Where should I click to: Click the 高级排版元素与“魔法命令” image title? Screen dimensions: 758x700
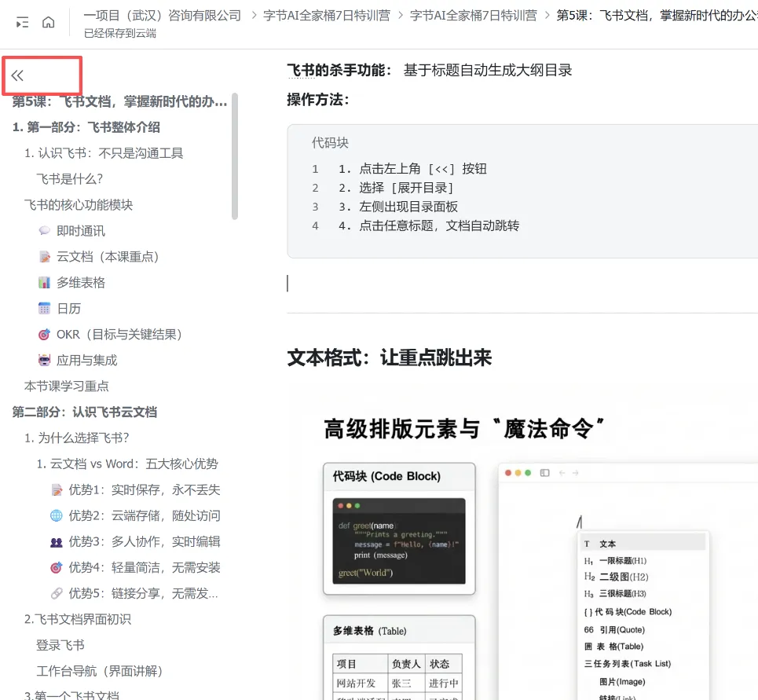point(464,429)
